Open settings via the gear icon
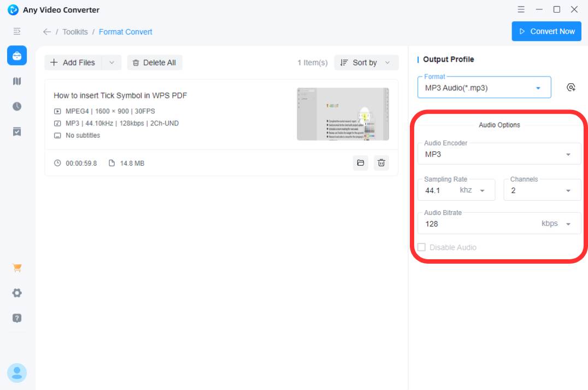The width and height of the screenshot is (588, 390). coord(17,293)
